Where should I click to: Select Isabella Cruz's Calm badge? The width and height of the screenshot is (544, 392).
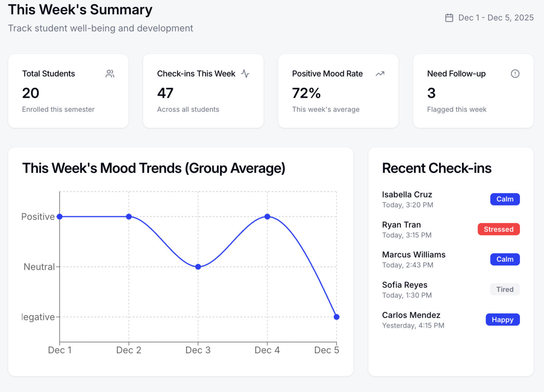[x=505, y=199]
